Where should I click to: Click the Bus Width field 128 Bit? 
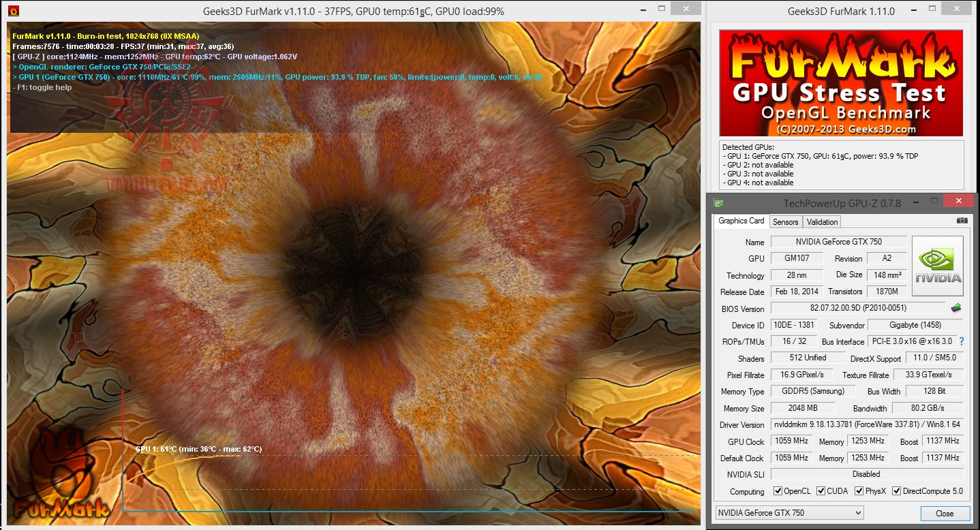934,391
